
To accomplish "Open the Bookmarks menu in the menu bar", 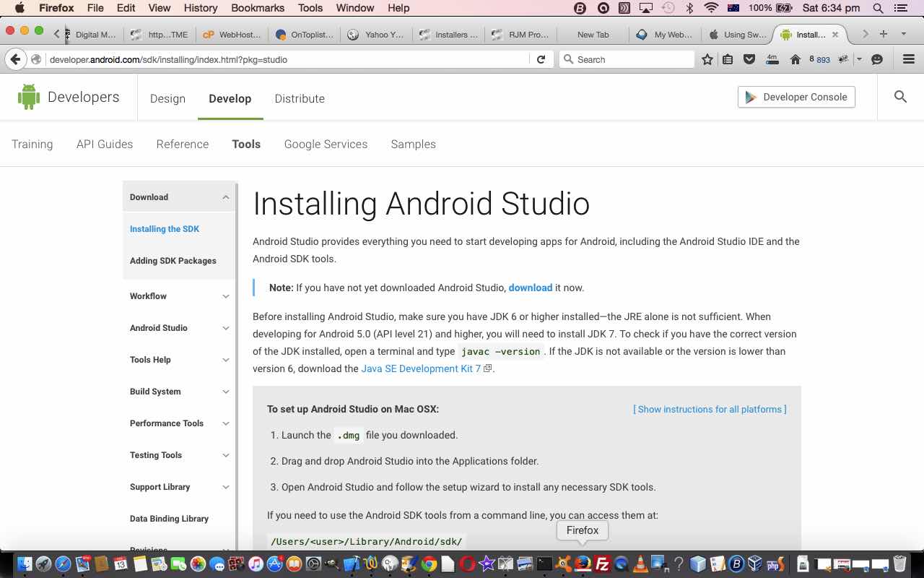I will click(258, 8).
